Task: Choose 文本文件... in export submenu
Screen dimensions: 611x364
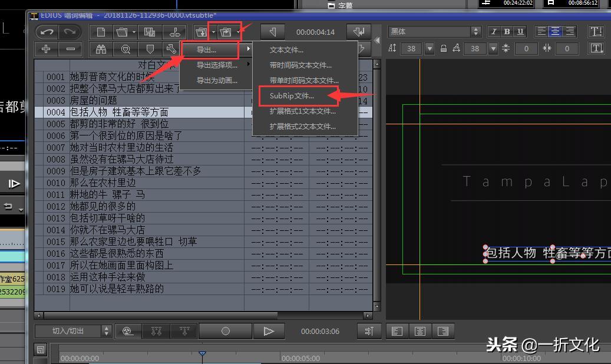Action: 305,50
